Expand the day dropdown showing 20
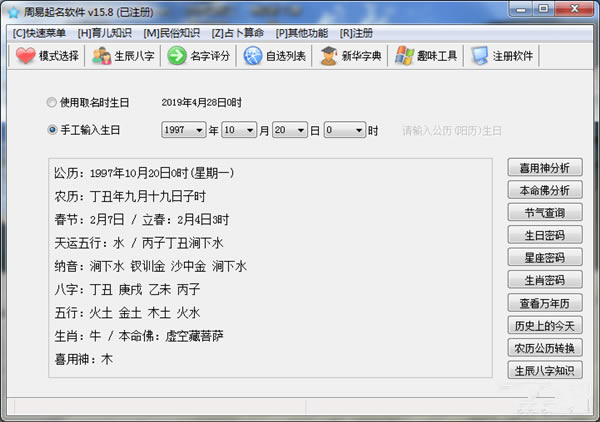This screenshot has height=422, width=600. (301, 130)
